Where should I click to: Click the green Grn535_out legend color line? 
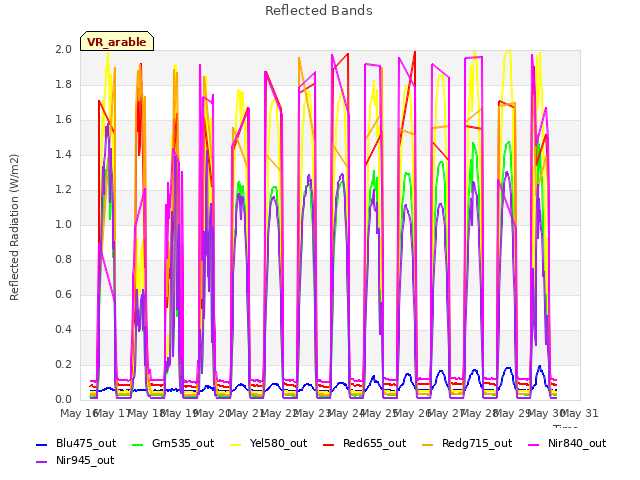point(138,444)
